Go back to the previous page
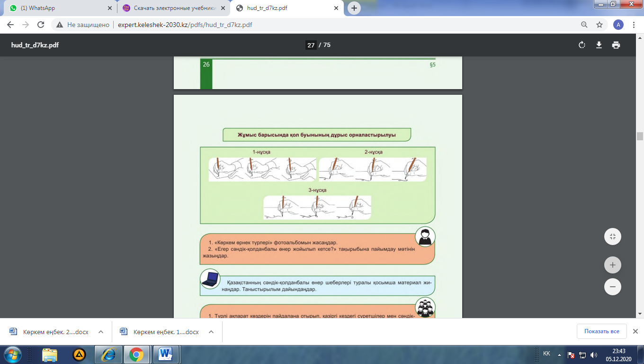 coord(11,25)
